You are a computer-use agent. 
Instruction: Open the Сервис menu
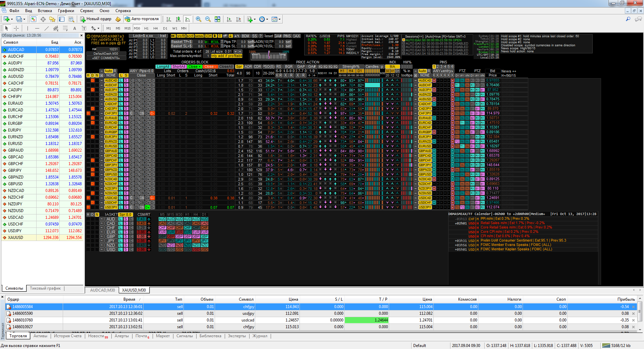[x=87, y=11]
